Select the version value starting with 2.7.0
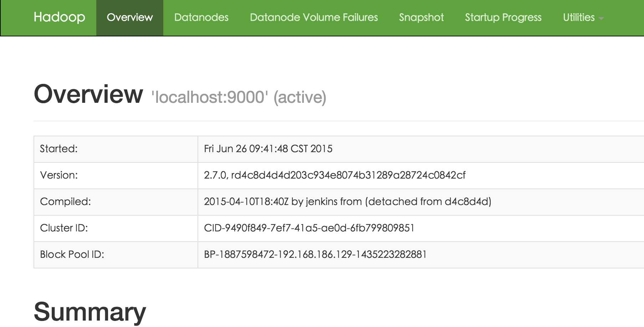 pos(334,175)
